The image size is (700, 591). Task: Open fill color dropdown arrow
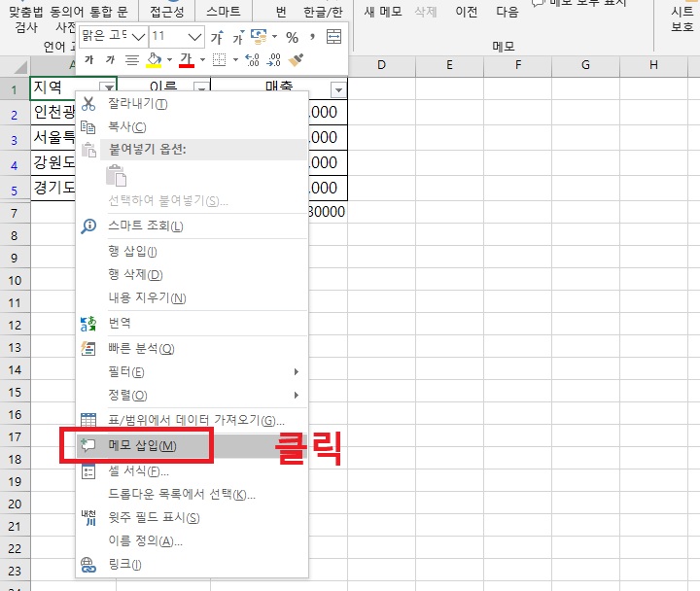point(169,60)
